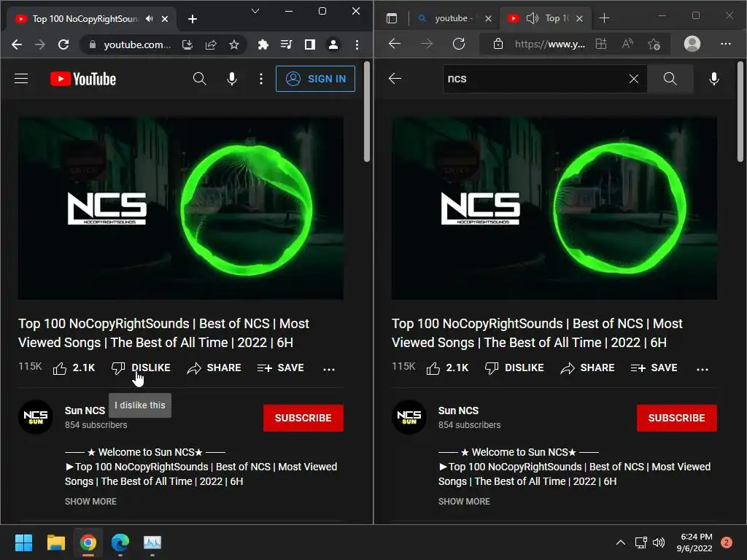
Task: Open YouTube settings three-dot menu in Chrome
Action: [x=260, y=79]
